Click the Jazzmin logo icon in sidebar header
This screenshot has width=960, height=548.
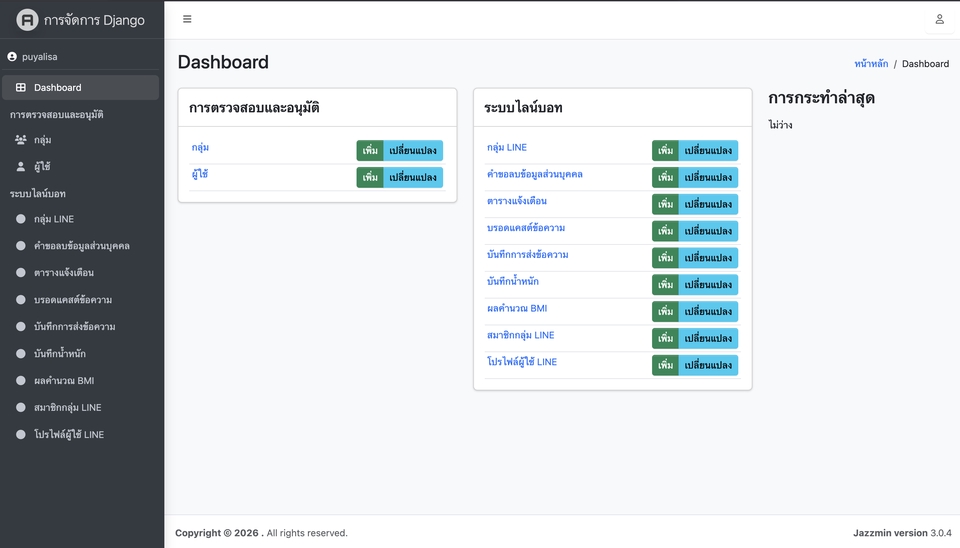(x=27, y=20)
